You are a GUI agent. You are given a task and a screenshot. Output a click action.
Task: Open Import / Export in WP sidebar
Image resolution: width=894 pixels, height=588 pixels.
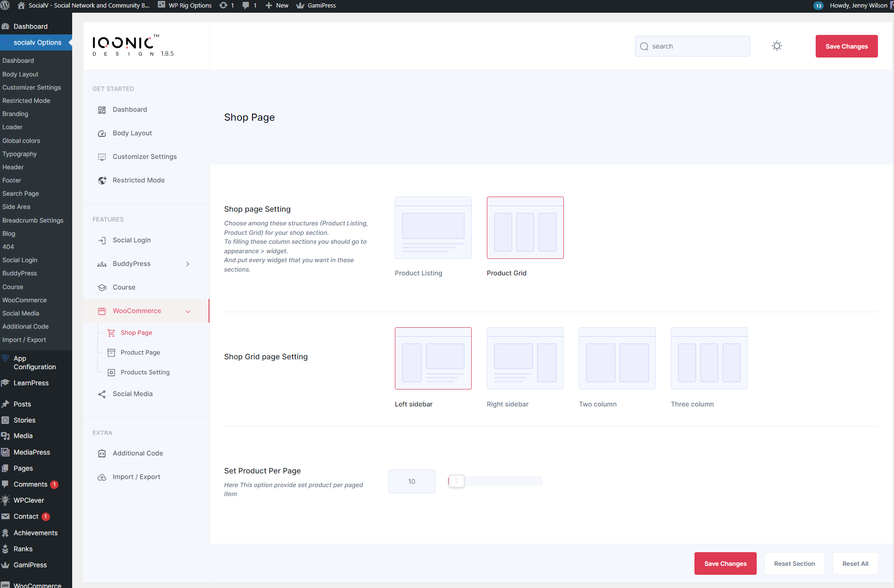24,340
